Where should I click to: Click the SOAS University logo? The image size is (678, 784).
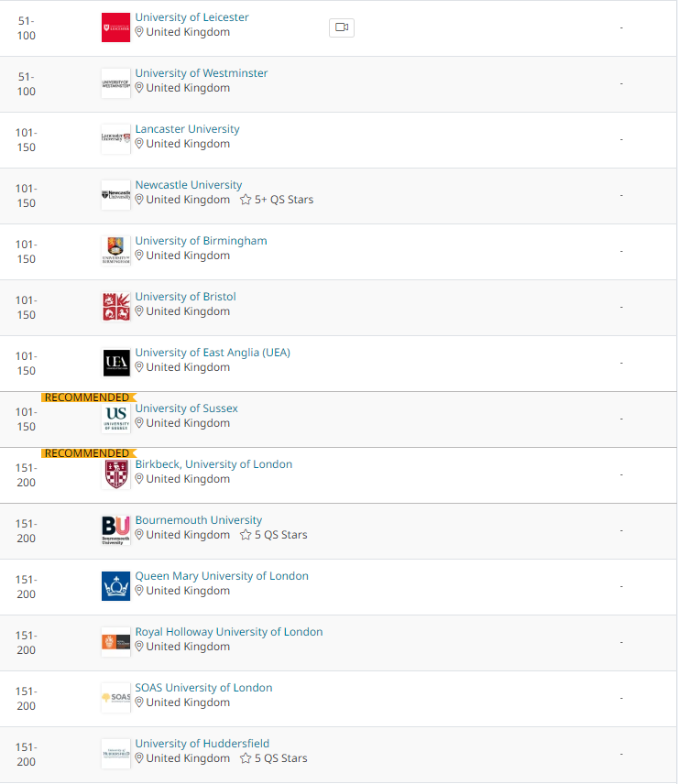coord(115,698)
